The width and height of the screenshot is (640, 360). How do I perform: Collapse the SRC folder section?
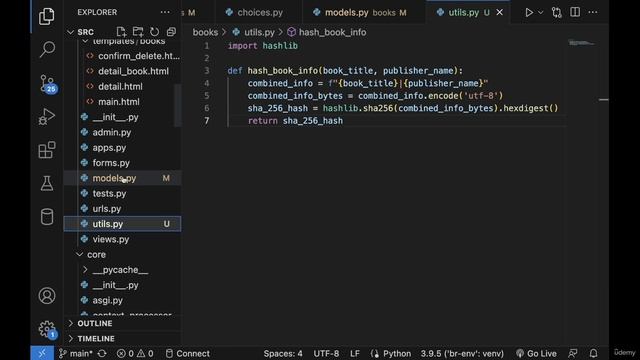tap(70, 32)
